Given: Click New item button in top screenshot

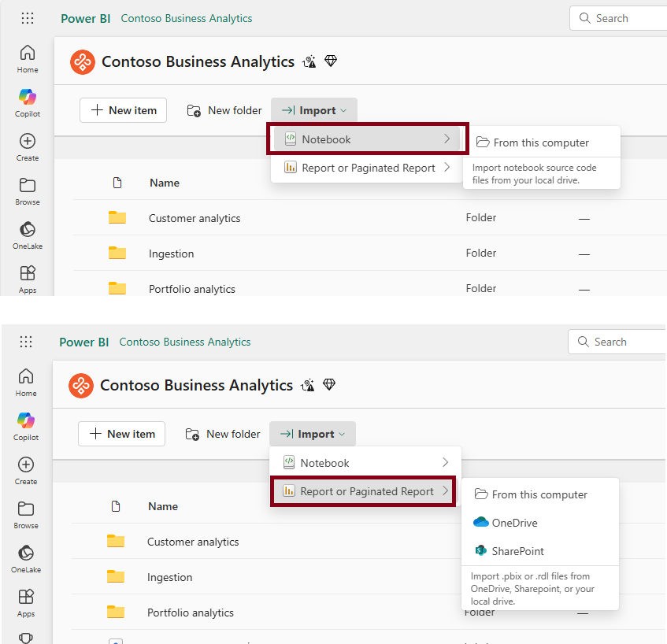Looking at the screenshot, I should (123, 110).
